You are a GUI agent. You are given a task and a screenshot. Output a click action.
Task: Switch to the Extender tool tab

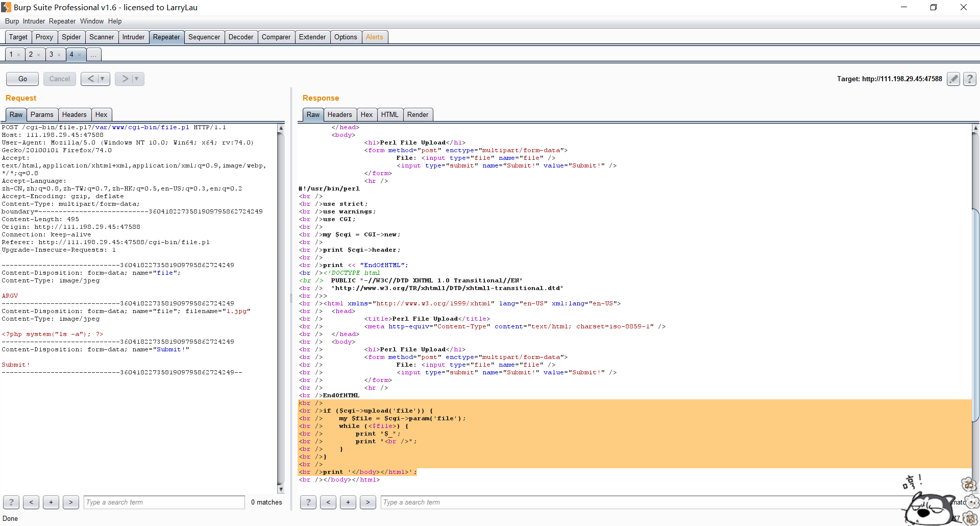(x=312, y=37)
